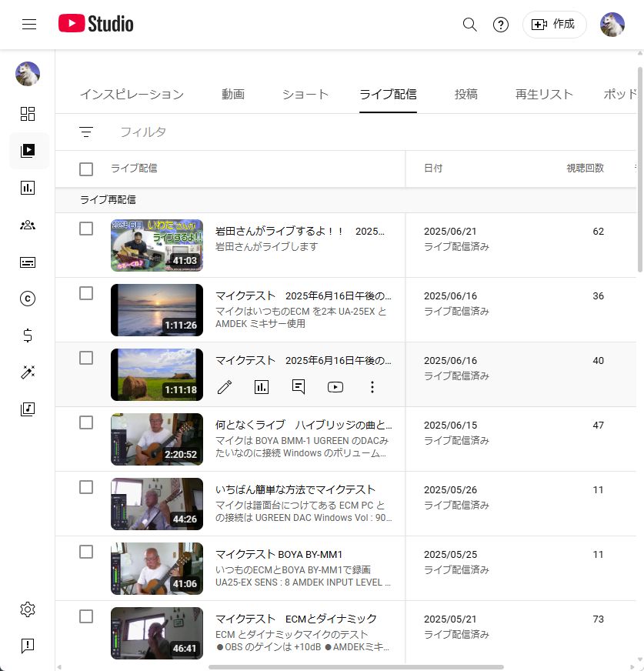
Task: Click the 作成 create button
Action: coord(554,25)
